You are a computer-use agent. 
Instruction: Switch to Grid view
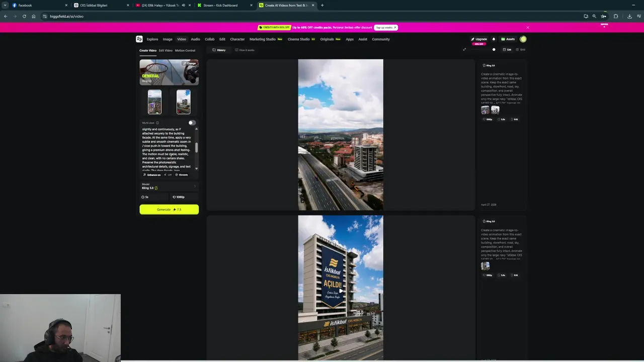[521, 50]
